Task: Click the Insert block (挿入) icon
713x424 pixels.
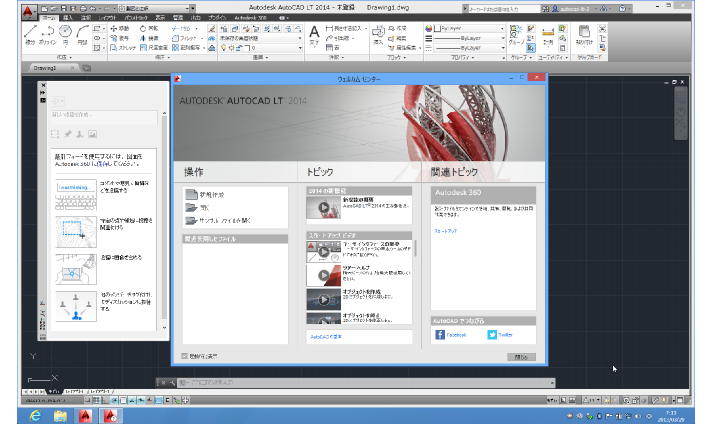Action: point(378,34)
